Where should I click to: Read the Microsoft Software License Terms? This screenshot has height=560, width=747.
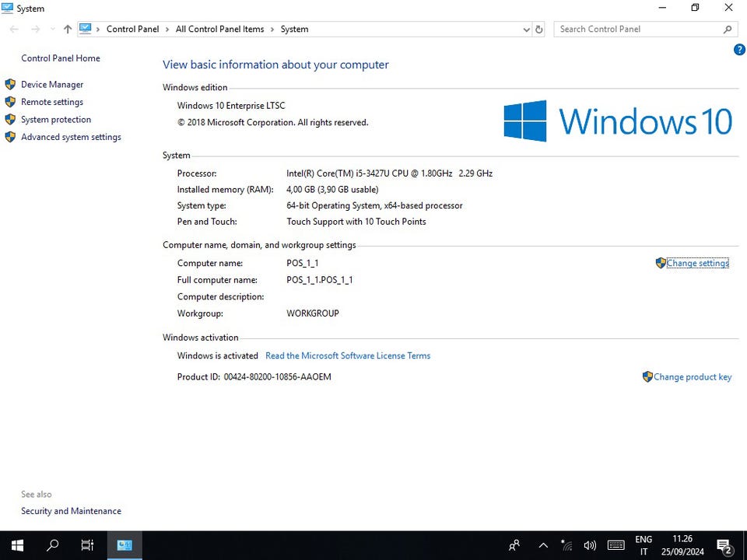point(348,355)
